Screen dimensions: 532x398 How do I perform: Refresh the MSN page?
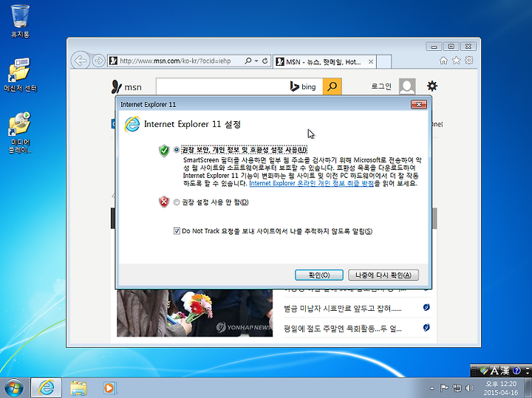coord(265,61)
